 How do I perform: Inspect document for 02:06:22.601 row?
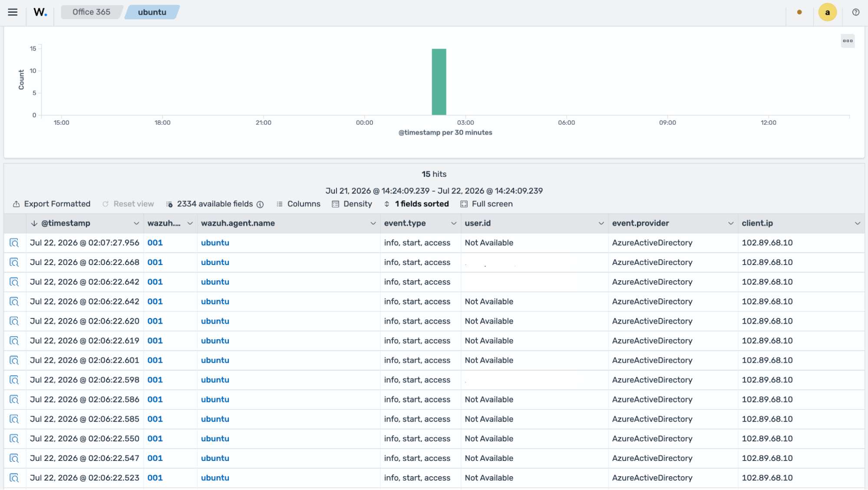(14, 360)
